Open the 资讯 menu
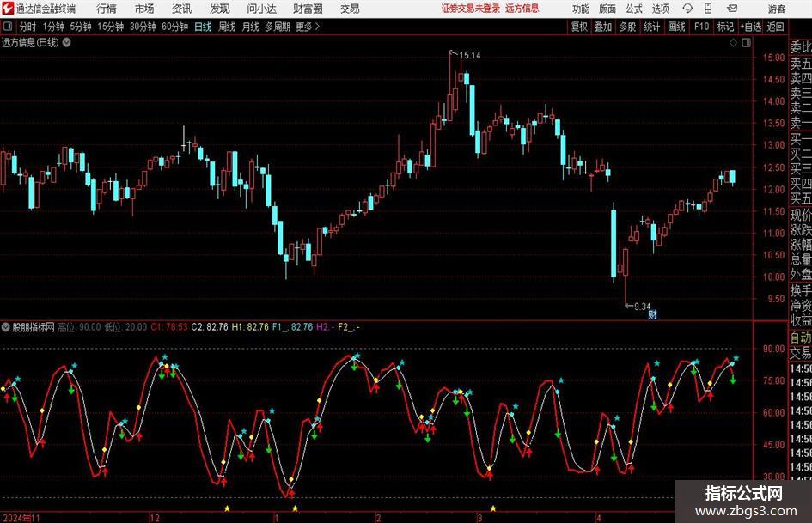 pos(182,9)
